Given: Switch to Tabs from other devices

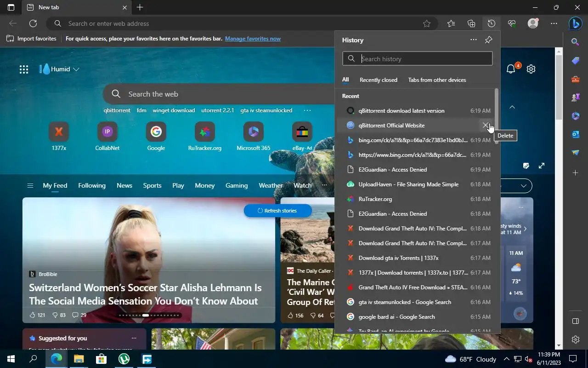Looking at the screenshot, I should [437, 80].
